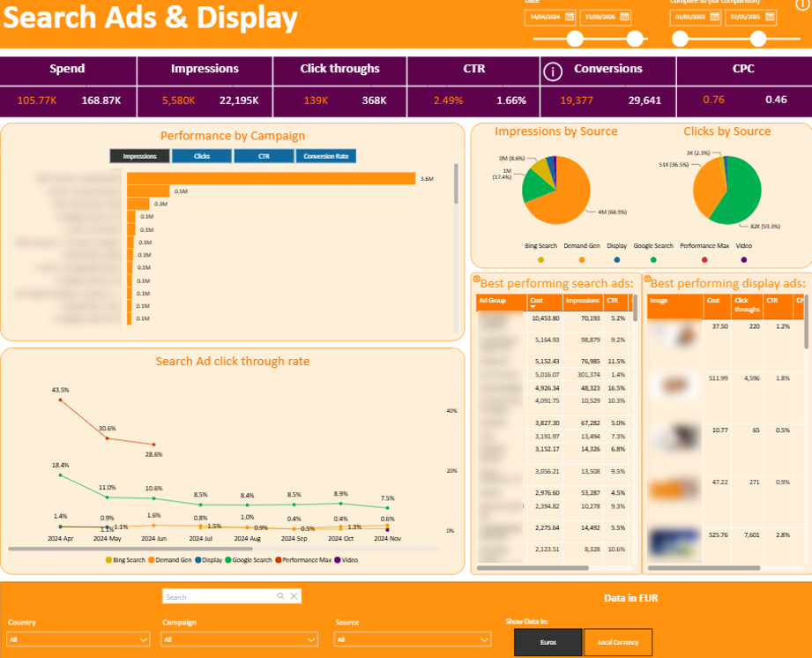Viewport: 812px width, 658px height.
Task: Sort display ads by Cost column
Action: pos(716,306)
